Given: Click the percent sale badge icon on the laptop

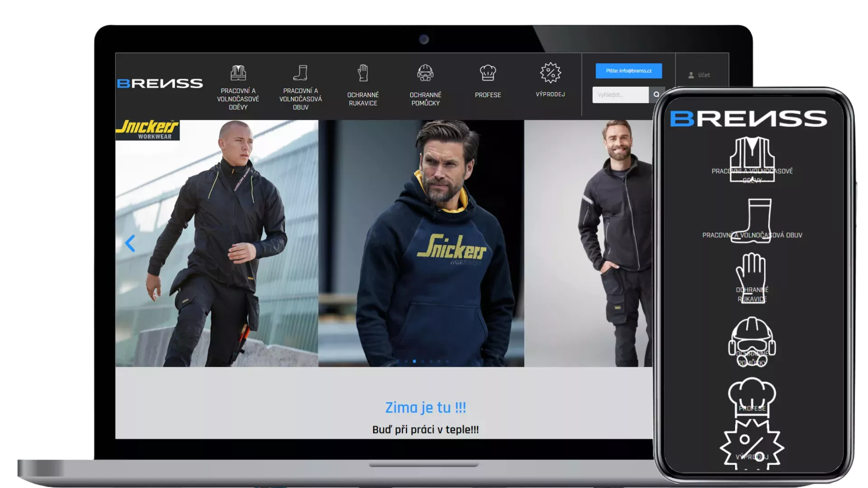Looking at the screenshot, I should 550,73.
